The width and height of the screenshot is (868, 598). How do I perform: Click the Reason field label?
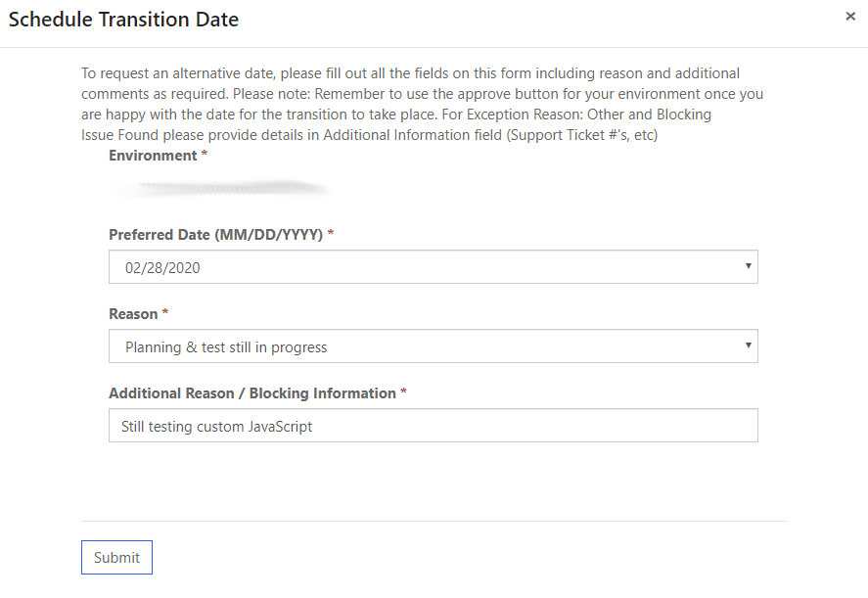pos(133,314)
